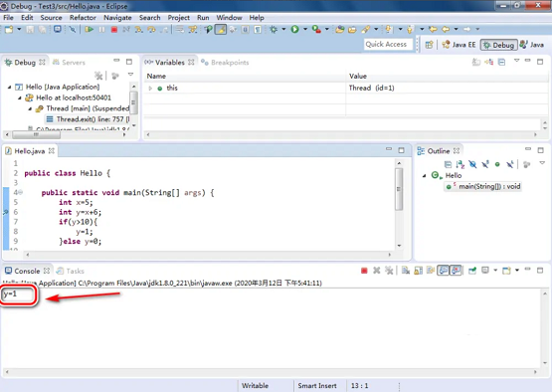Terminate the process from the Console toolbar

point(364,271)
